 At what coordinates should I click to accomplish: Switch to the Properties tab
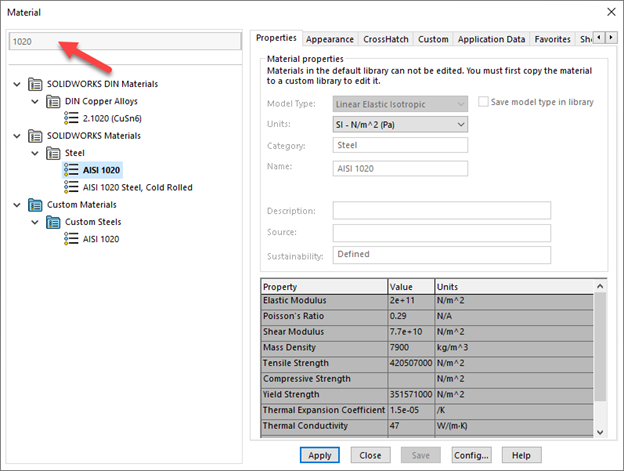point(276,38)
